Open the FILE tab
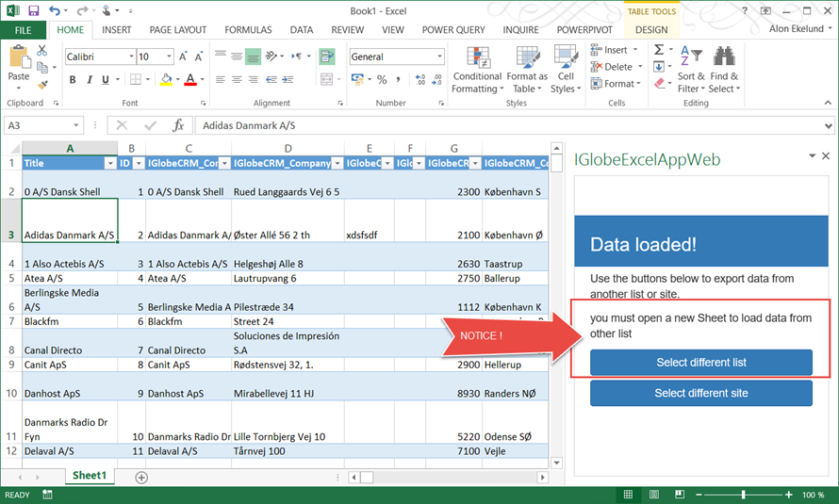Image resolution: width=839 pixels, height=504 pixels. click(x=23, y=30)
